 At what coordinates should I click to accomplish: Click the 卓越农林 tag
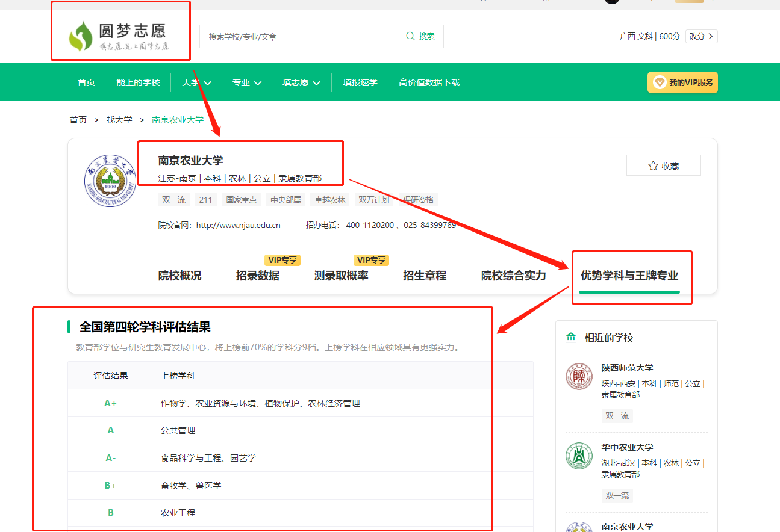[x=330, y=200]
